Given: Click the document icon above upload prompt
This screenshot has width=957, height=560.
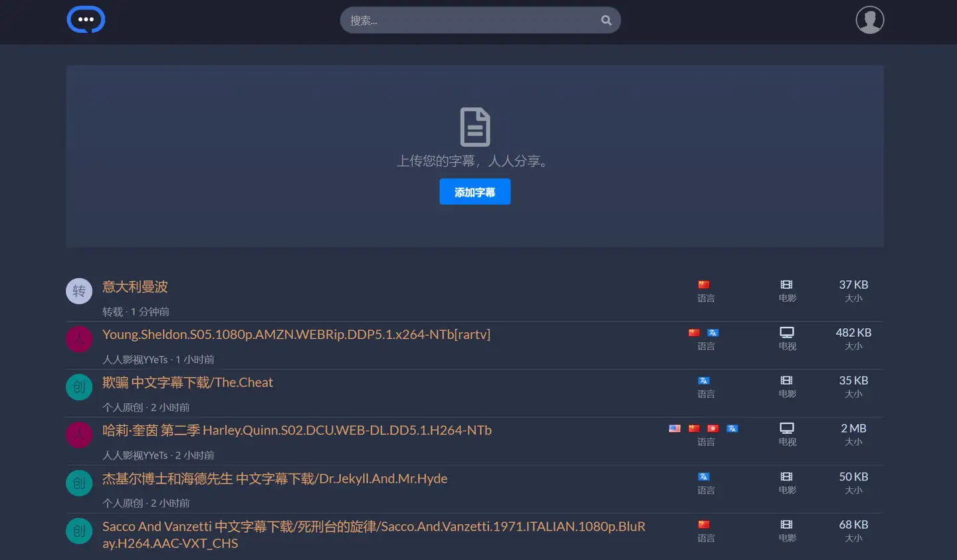Looking at the screenshot, I should pos(475,127).
